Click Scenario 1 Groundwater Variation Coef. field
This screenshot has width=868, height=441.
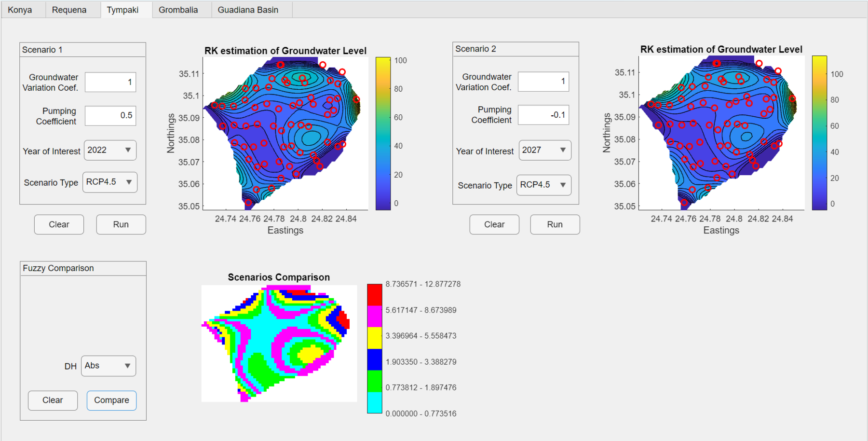pyautogui.click(x=110, y=82)
